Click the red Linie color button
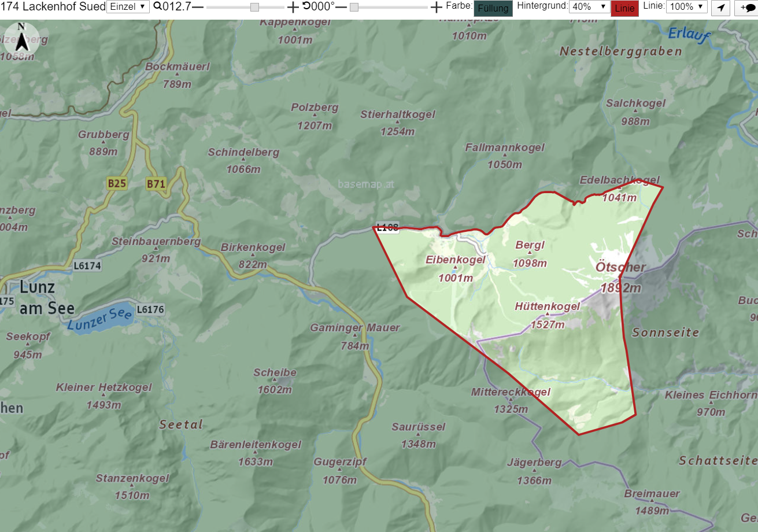 coord(624,8)
